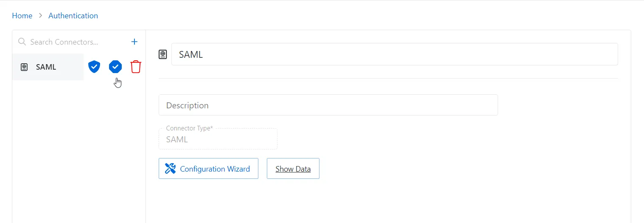Screen dimensions: 644x223
Task: Click the wrench and screwdriver icon
Action: click(170, 169)
